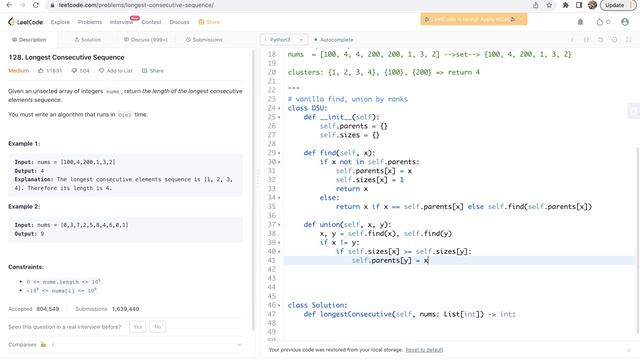This screenshot has width=640, height=360.
Task: Add problem to list via heart icon
Action: [116, 71]
